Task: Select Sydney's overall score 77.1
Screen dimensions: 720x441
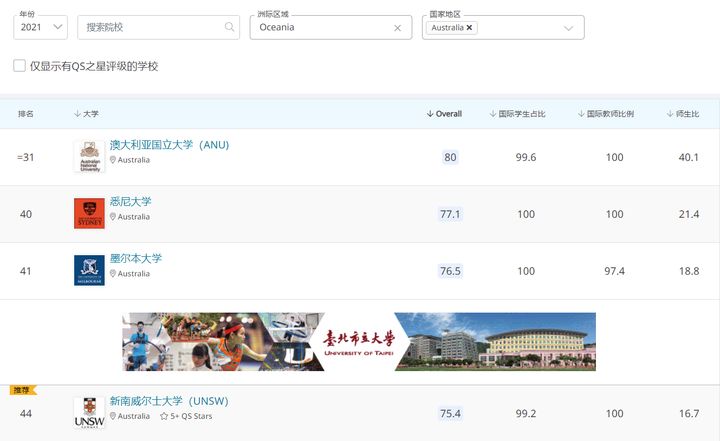Action: coord(450,214)
